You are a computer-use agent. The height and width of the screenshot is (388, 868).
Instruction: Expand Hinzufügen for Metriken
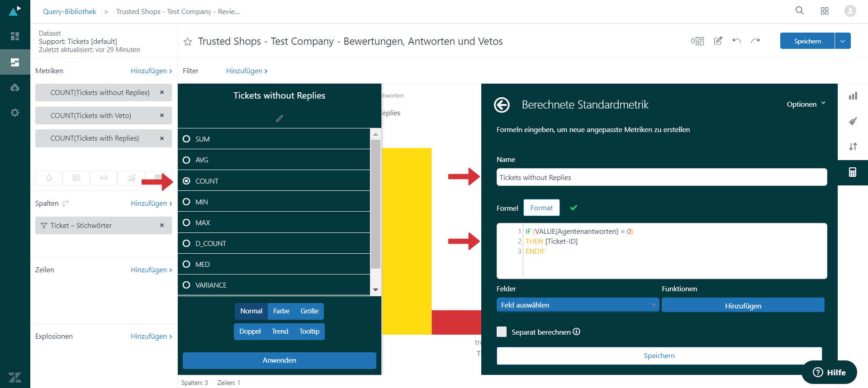151,71
